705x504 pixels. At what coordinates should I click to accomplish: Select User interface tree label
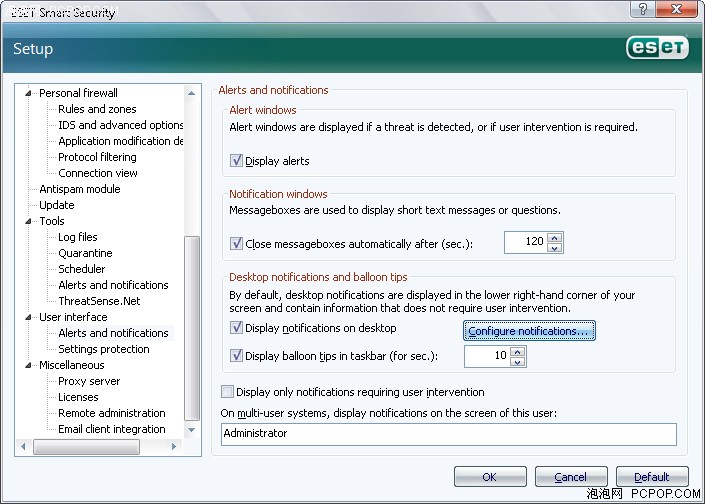pos(73,317)
